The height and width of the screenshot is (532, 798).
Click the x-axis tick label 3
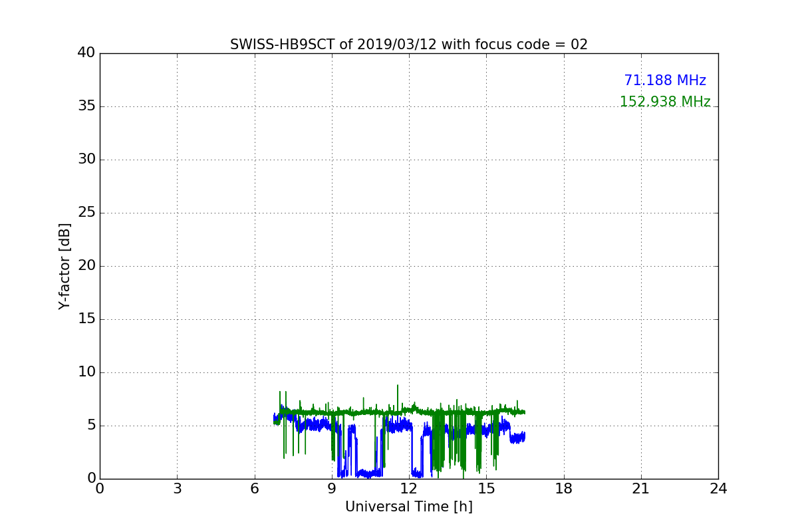[x=177, y=489]
